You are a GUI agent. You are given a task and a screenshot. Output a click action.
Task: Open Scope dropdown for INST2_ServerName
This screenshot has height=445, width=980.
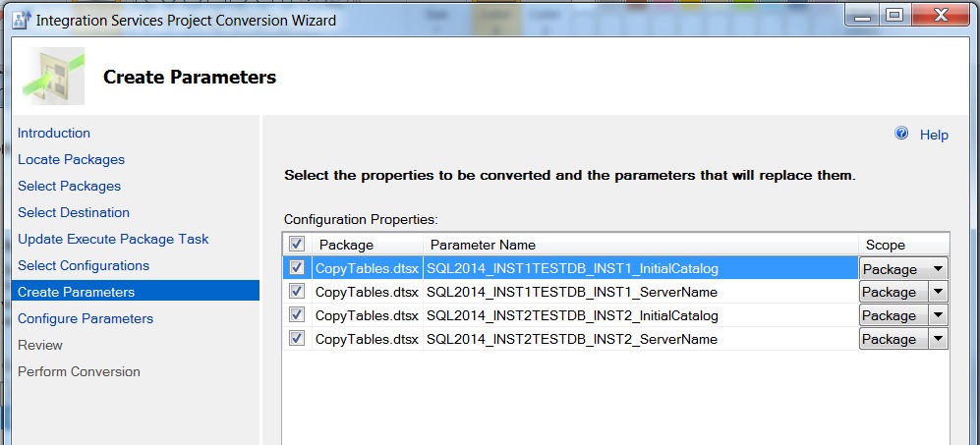coord(938,339)
